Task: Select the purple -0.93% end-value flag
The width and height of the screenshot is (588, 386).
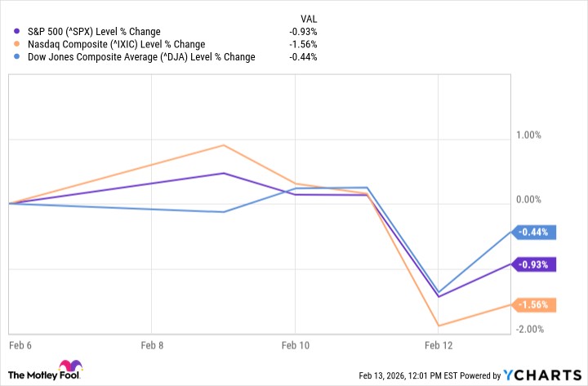Action: click(x=535, y=264)
